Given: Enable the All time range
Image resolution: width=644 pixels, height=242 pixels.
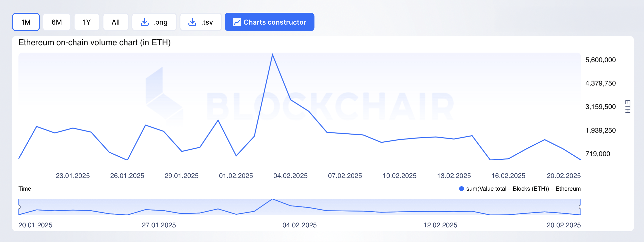Looking at the screenshot, I should coord(116,22).
